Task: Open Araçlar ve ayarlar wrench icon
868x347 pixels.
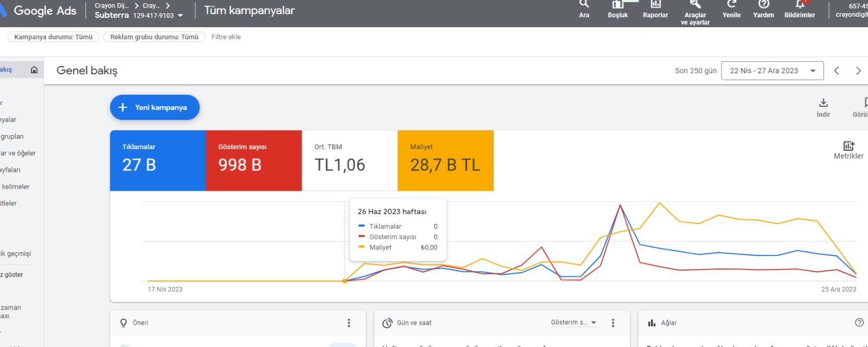Action: (695, 4)
